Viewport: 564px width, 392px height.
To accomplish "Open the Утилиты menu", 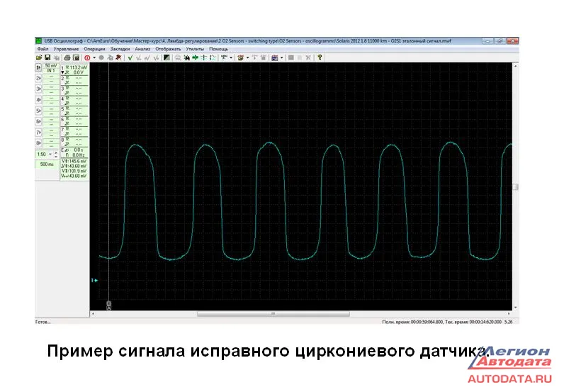I will pyautogui.click(x=195, y=49).
